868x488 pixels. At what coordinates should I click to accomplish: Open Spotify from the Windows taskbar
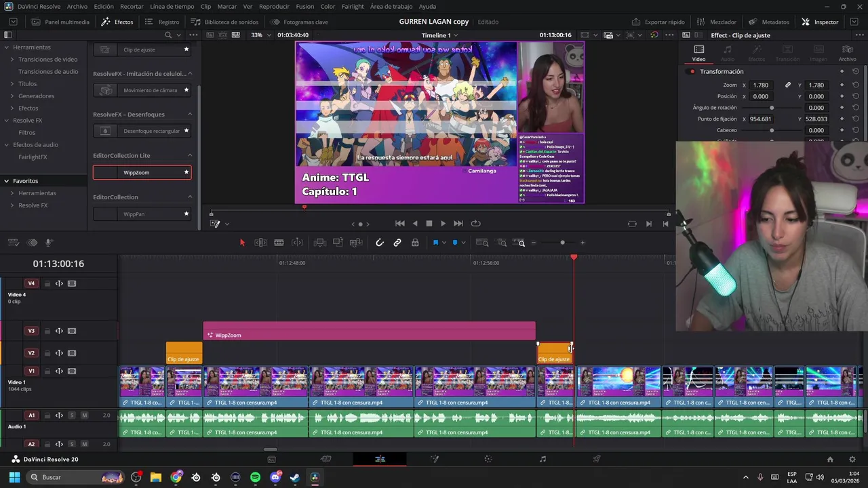pos(255,477)
